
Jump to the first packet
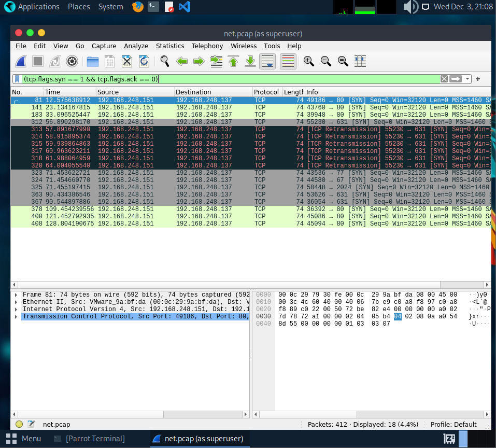233,61
